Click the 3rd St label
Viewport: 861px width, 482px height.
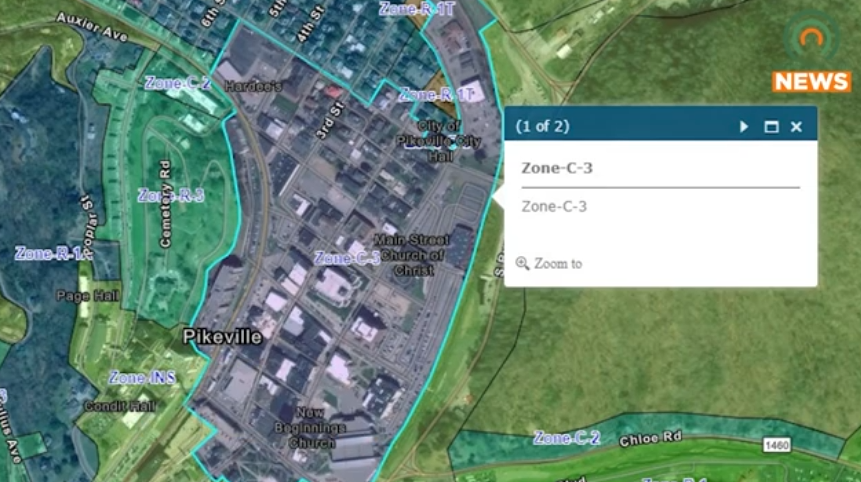[329, 120]
